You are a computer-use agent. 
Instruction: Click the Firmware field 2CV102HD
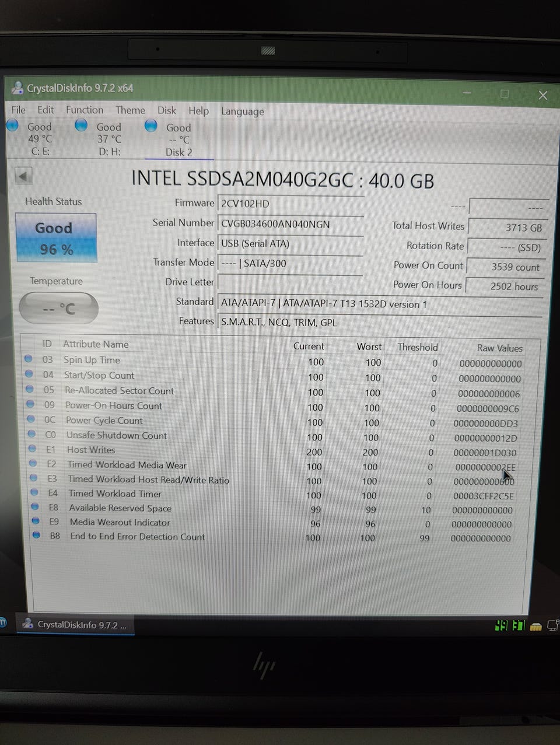[290, 204]
